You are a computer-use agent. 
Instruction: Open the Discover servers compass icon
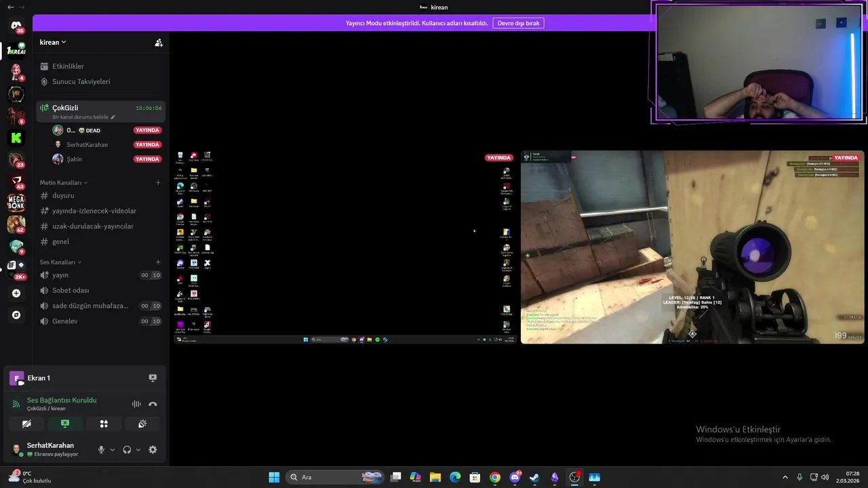[16, 315]
